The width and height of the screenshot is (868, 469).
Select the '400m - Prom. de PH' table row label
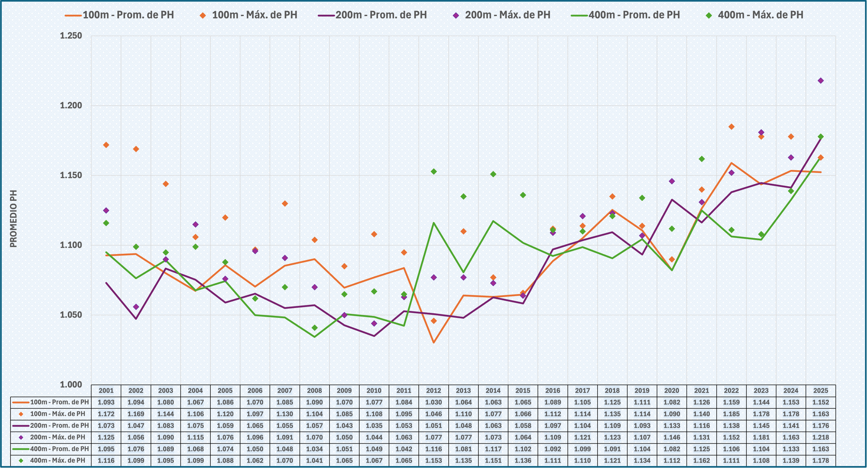tap(59, 449)
